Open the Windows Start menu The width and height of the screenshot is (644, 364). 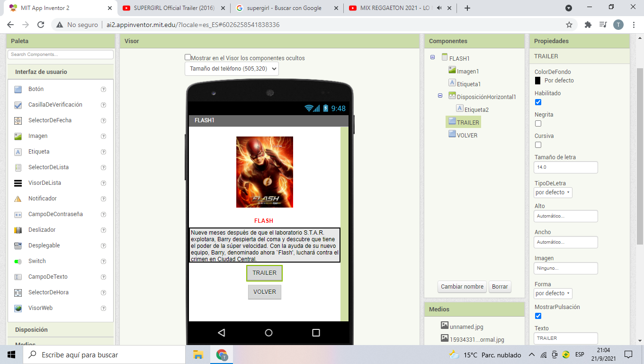[11, 355]
